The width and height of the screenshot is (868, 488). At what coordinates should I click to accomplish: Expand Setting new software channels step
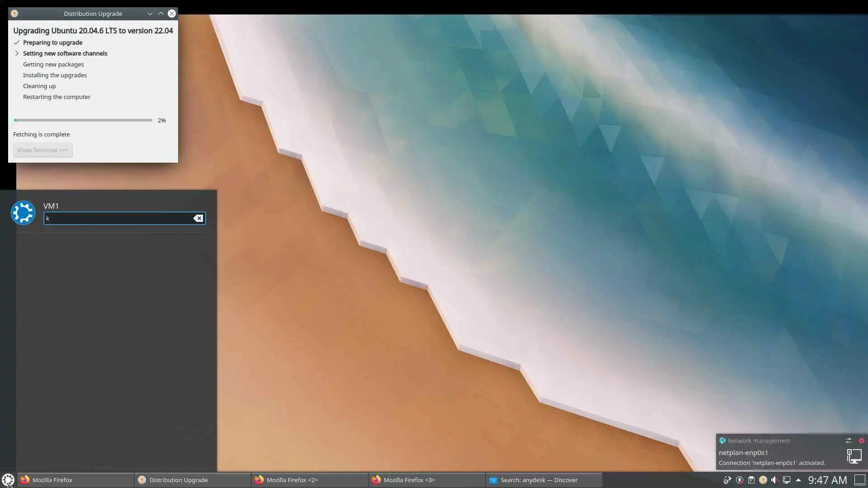[x=17, y=53]
